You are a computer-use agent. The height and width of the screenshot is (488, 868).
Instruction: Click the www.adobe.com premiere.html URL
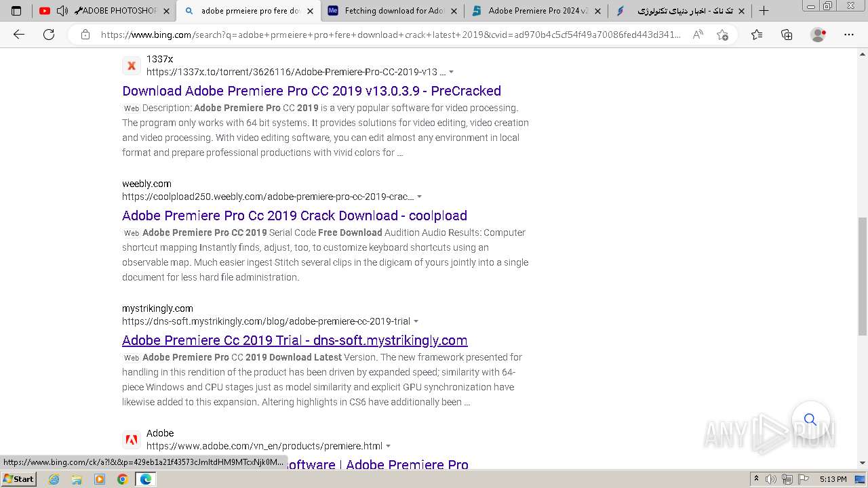pyautogui.click(x=264, y=446)
